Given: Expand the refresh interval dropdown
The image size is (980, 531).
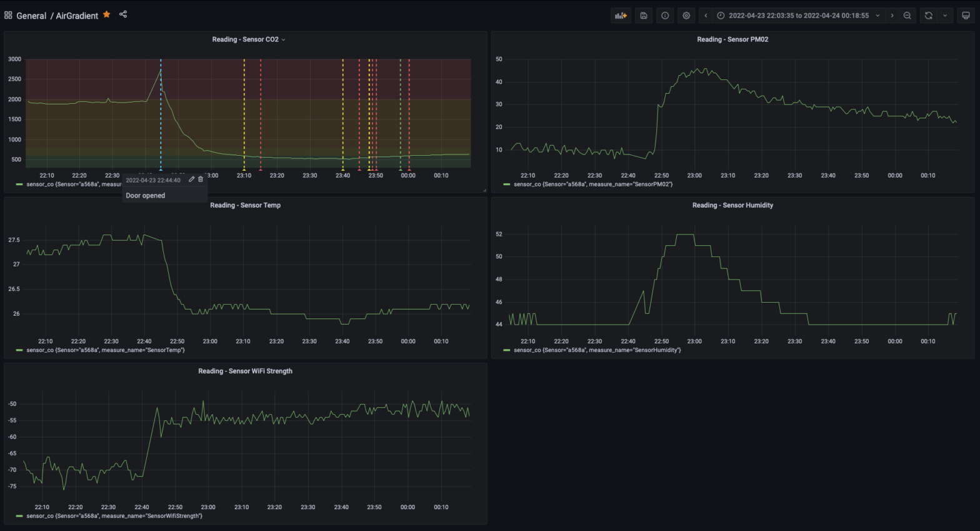Looking at the screenshot, I should pyautogui.click(x=945, y=16).
